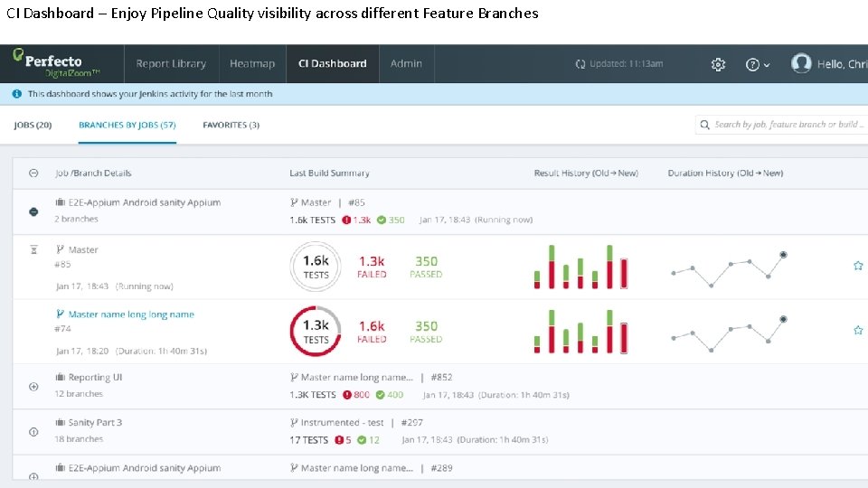Open settings with the gear icon
868x488 pixels.
[x=718, y=65]
